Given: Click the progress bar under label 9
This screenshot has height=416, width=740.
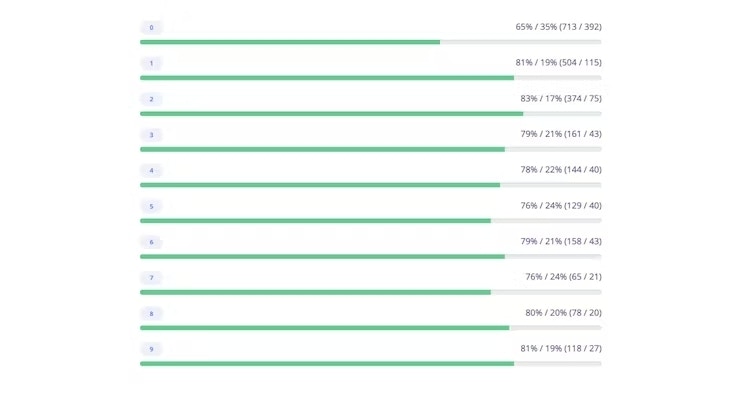Looking at the screenshot, I should 370,364.
